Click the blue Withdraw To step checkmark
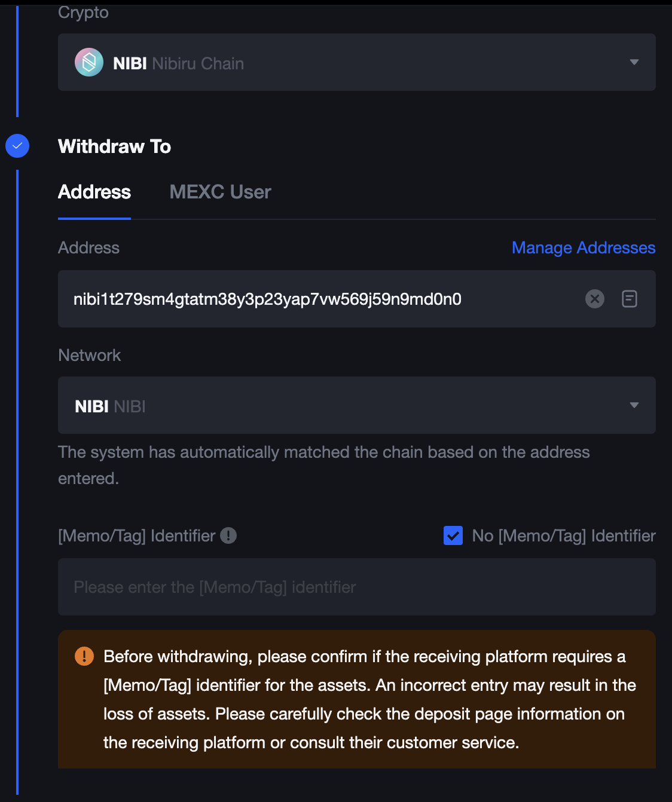Image resolution: width=672 pixels, height=802 pixels. point(17,146)
